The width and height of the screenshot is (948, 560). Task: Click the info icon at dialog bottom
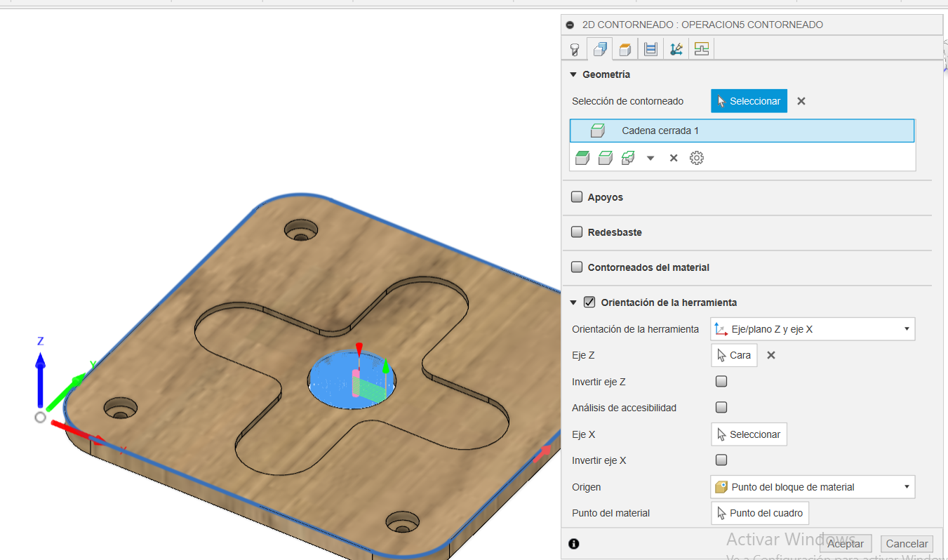coord(574,543)
